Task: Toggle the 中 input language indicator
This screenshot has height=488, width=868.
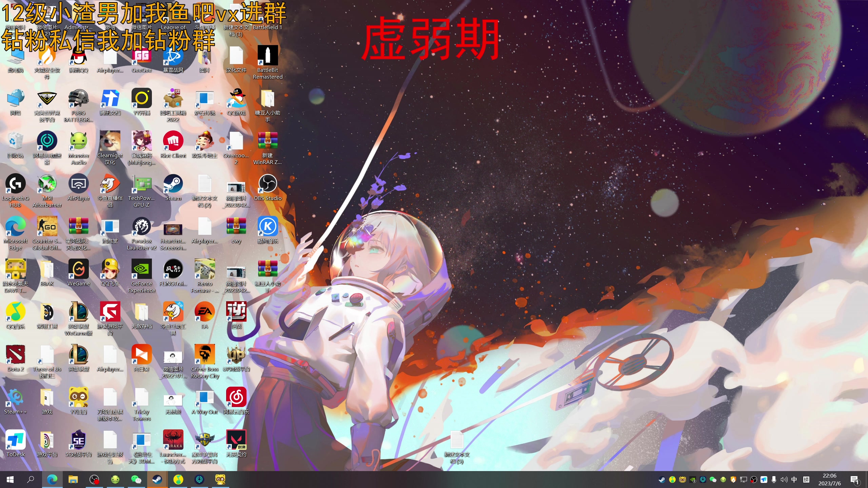Action: click(x=794, y=480)
